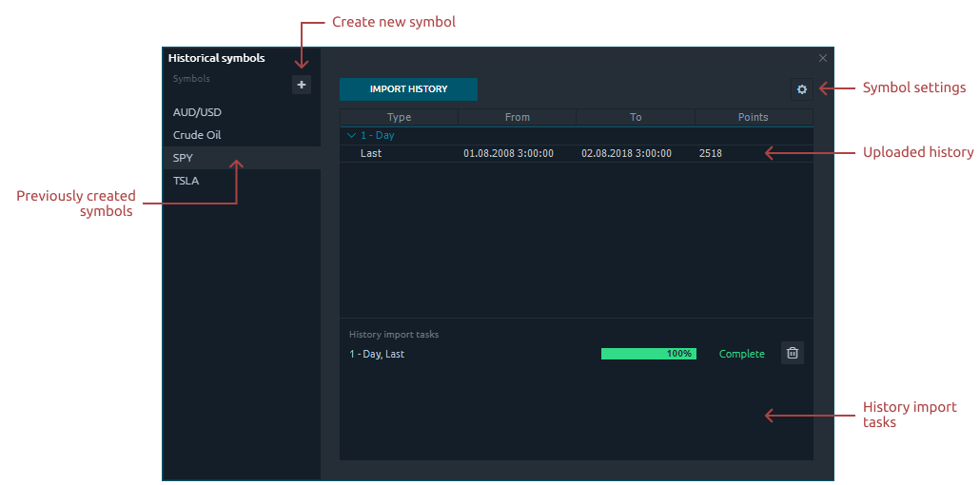Image resolution: width=980 pixels, height=485 pixels.
Task: Click the From column header
Action: (517, 117)
